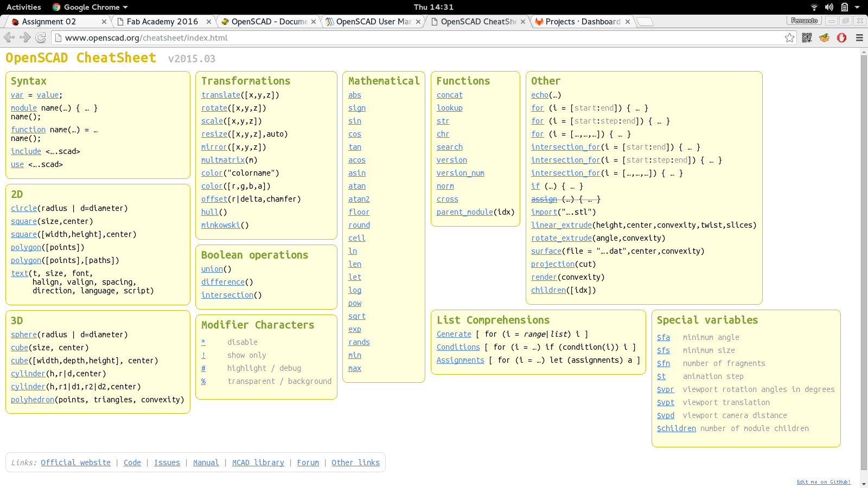Image resolution: width=868 pixels, height=488 pixels.
Task: Open the difference boolean operation link
Action: pos(223,282)
